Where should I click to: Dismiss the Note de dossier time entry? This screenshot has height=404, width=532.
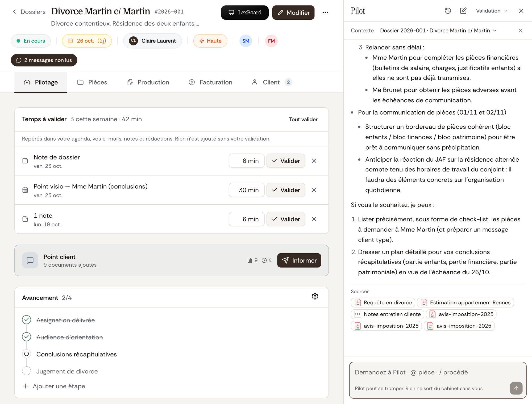click(x=314, y=161)
